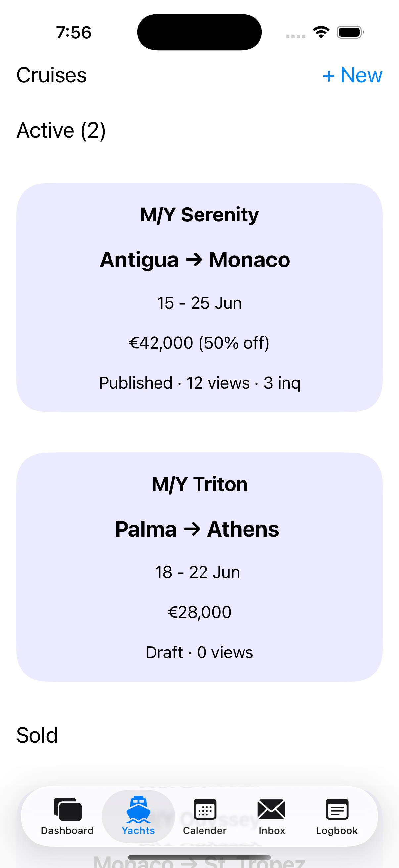Viewport: 399px width, 868px height.
Task: Tap the Draft · 0 views status line
Action: click(x=199, y=652)
